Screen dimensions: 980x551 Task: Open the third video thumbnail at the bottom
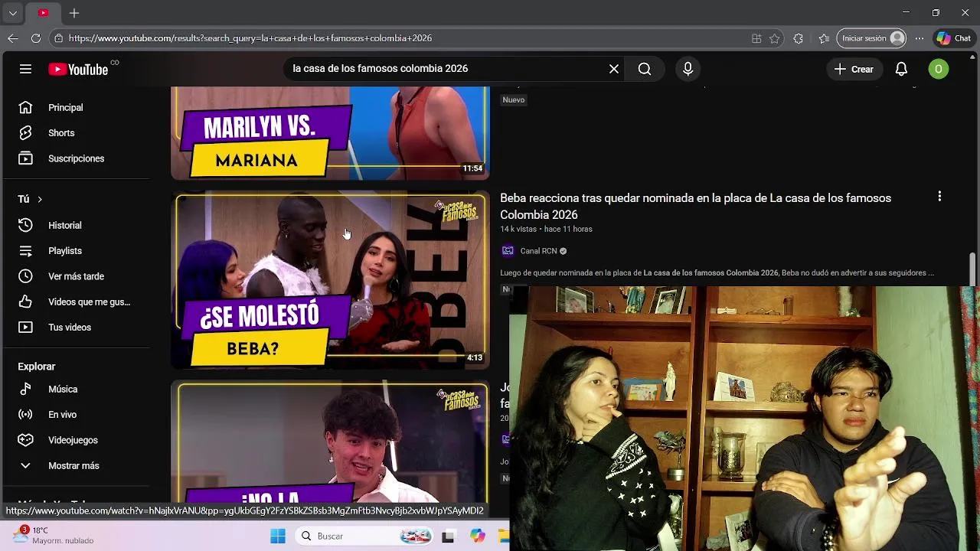[x=330, y=442]
